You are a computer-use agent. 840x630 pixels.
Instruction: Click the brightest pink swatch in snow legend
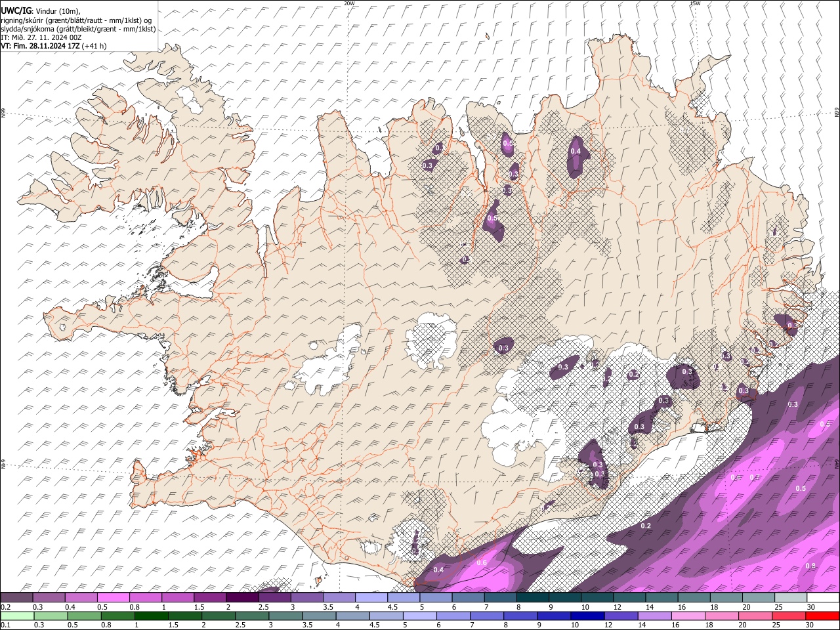pyautogui.click(x=114, y=598)
